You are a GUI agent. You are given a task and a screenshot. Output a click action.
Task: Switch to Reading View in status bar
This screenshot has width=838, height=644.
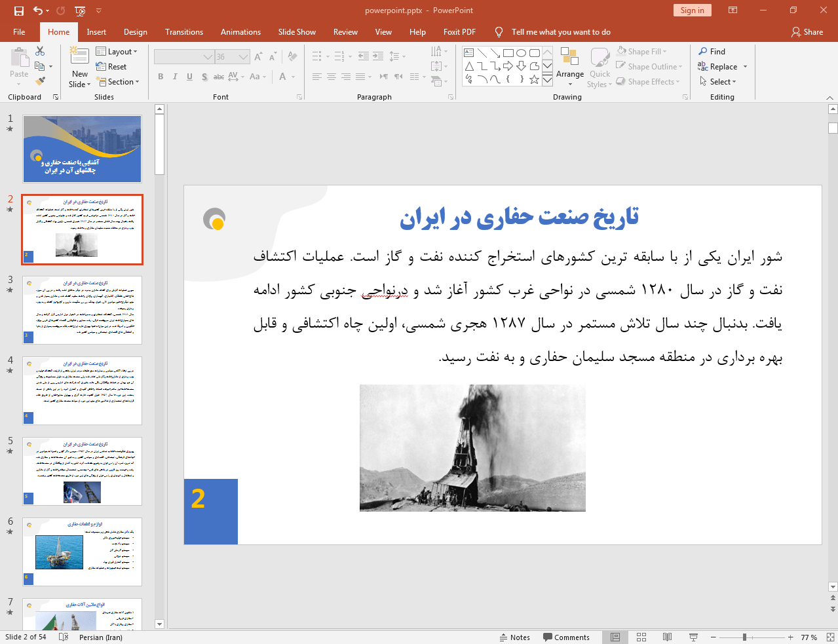click(x=667, y=637)
